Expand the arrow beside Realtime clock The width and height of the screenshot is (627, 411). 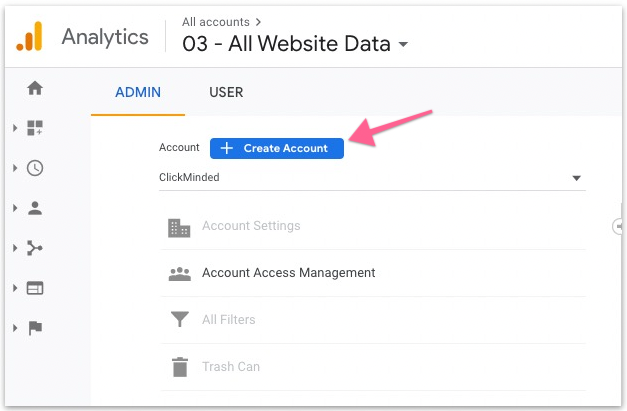click(15, 168)
